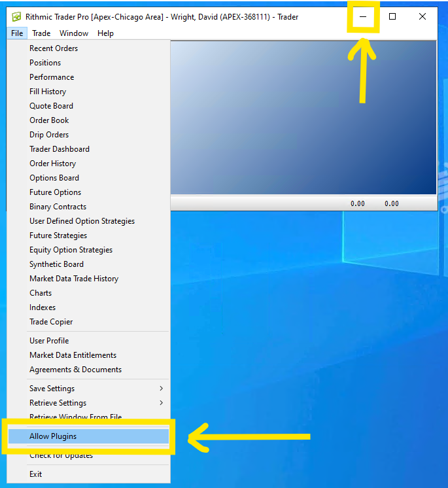Open Charts from the menu
Image resolution: width=448 pixels, height=488 pixels.
[x=89, y=293]
